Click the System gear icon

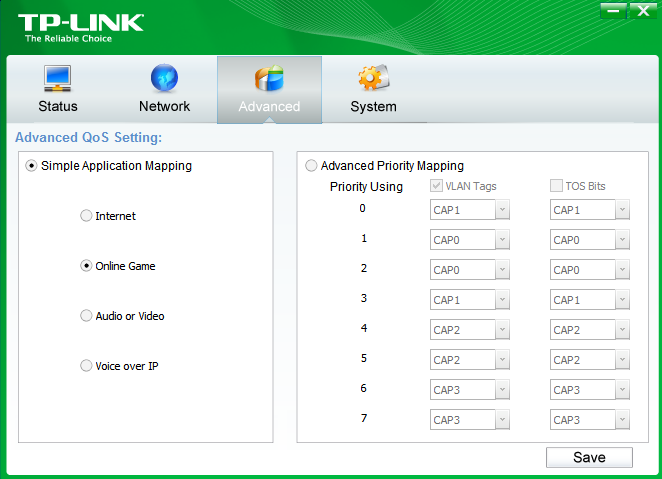[x=374, y=77]
